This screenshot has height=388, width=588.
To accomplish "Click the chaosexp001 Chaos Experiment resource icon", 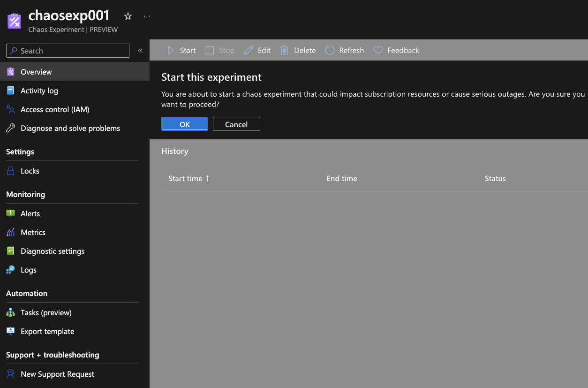I will click(x=14, y=21).
